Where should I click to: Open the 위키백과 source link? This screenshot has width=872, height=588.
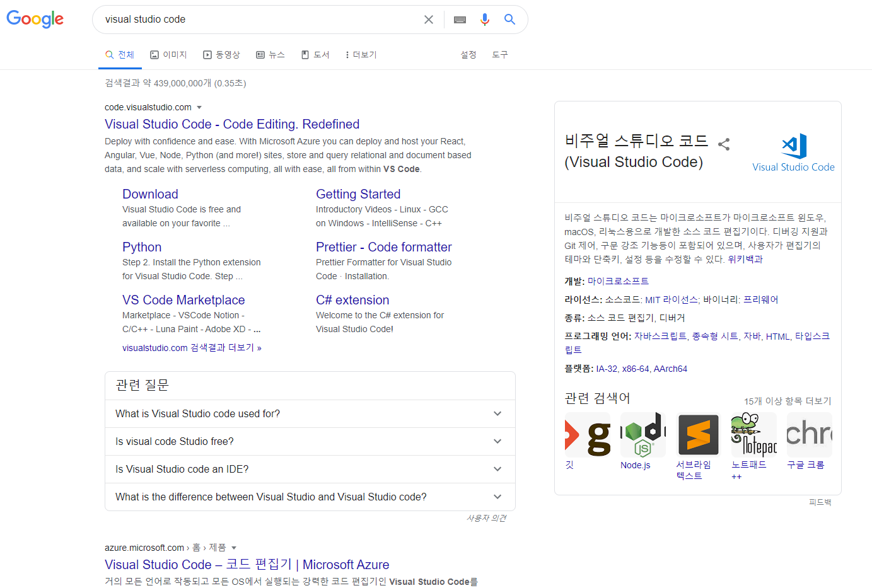tap(745, 259)
